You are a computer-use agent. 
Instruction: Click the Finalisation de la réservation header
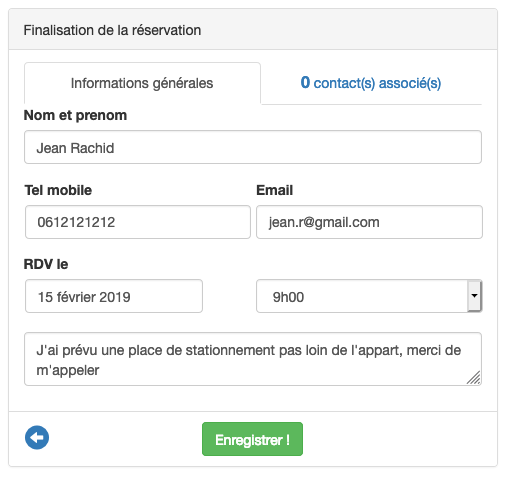click(x=112, y=30)
